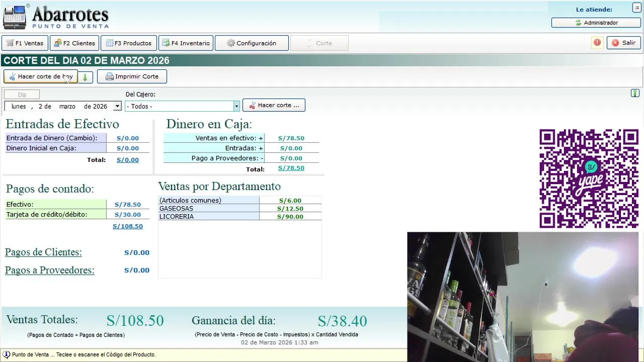The height and width of the screenshot is (362, 644).
Task: Open Entradas de Efectivo total S/0.00 link
Action: [128, 160]
